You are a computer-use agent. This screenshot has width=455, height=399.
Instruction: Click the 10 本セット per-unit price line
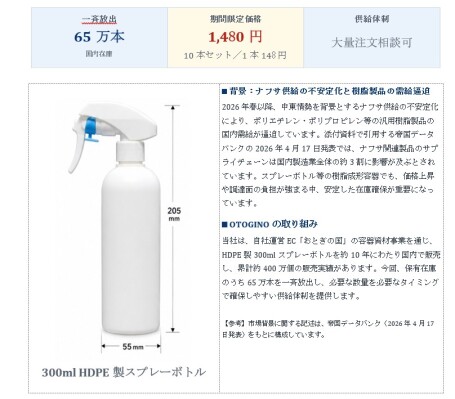pos(235,55)
